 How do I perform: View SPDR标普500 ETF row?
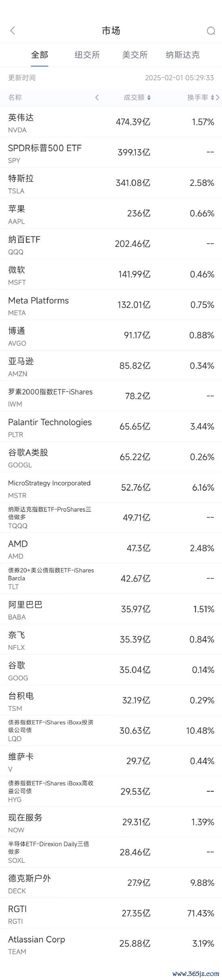(111, 152)
